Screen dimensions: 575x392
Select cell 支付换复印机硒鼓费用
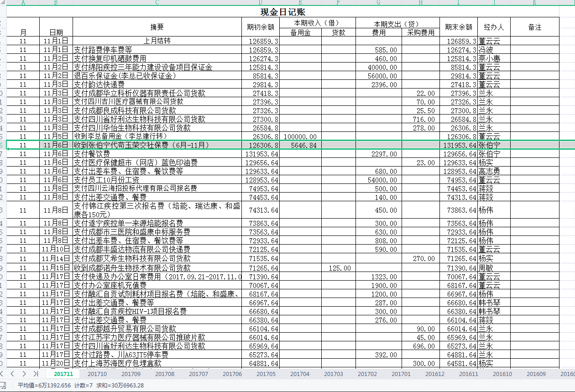pyautogui.click(x=157, y=58)
